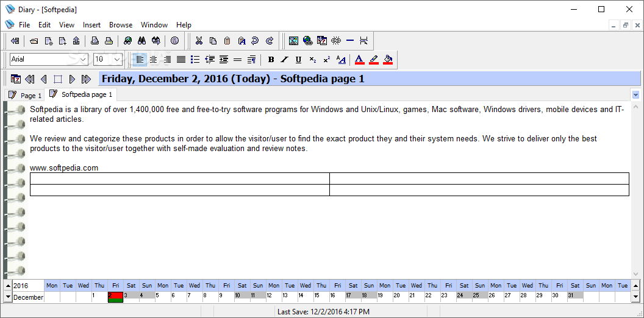
Task: Click the first table cell
Action: tap(179, 178)
